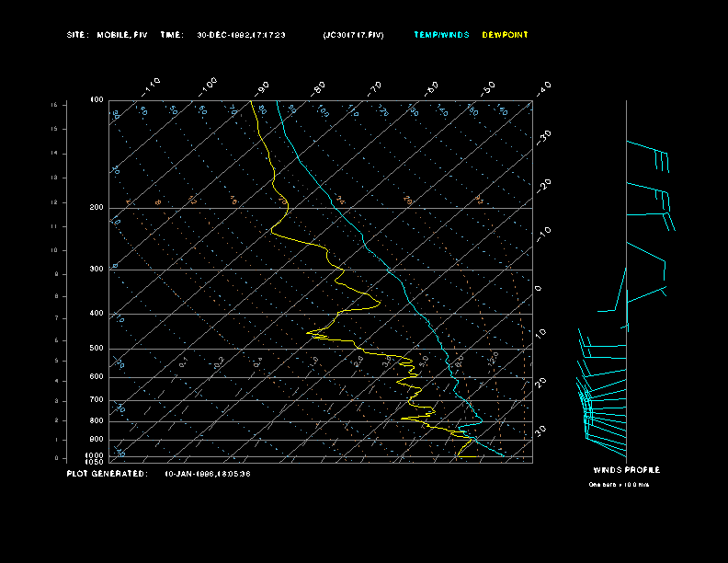Viewport: 728px width, 563px height.
Task: Click the 20 temperature label on right axis
Action: [x=542, y=382]
